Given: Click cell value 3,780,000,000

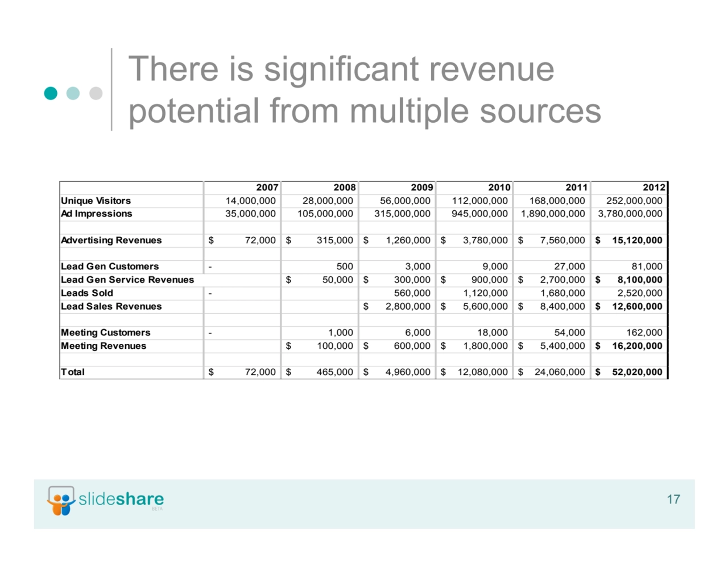Looking at the screenshot, I should click(x=630, y=214).
